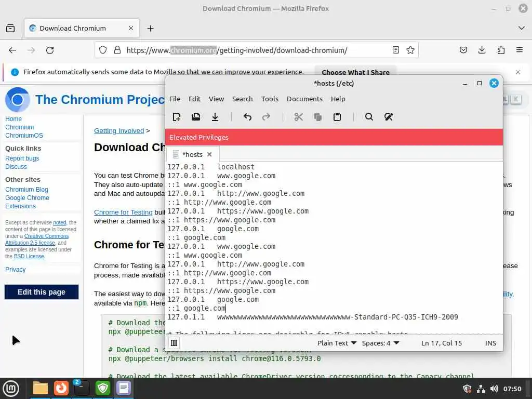This screenshot has width=532, height=399.
Task: Toggle the side pane icon in editor status bar
Action: [x=174, y=343]
